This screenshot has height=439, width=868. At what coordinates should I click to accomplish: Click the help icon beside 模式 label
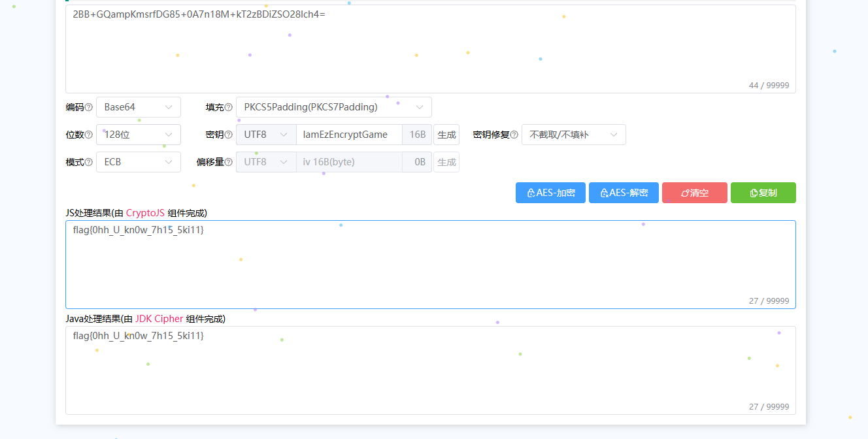pos(89,162)
